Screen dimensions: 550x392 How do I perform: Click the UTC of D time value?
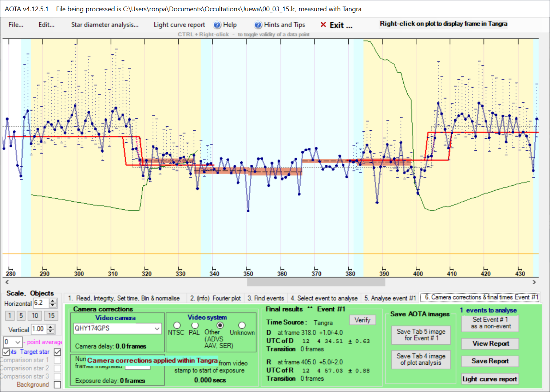(x=336, y=341)
